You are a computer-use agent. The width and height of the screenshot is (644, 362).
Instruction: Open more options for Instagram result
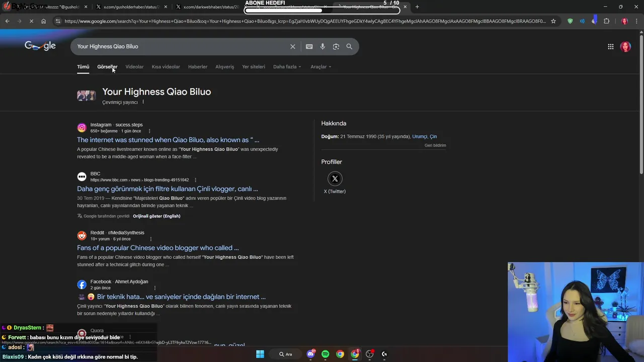tap(149, 131)
